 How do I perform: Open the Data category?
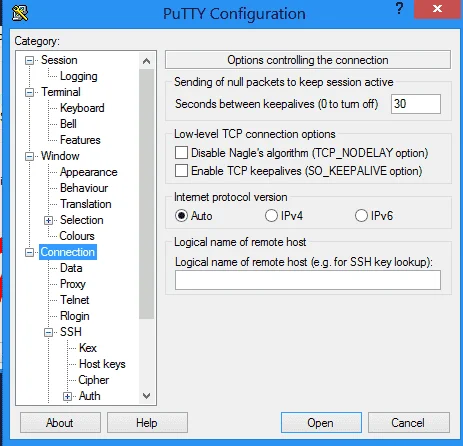click(71, 268)
